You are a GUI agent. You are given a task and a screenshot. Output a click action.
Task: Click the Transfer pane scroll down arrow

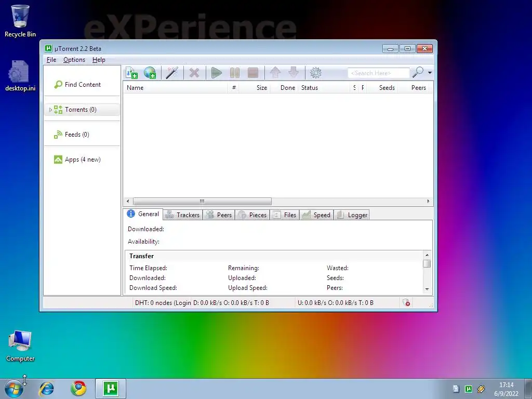pyautogui.click(x=427, y=289)
